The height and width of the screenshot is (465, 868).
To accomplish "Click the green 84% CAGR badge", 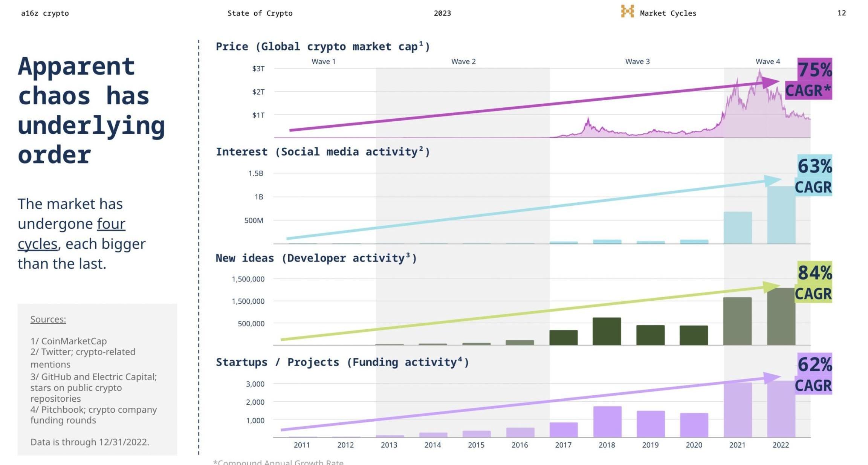I will tap(814, 282).
